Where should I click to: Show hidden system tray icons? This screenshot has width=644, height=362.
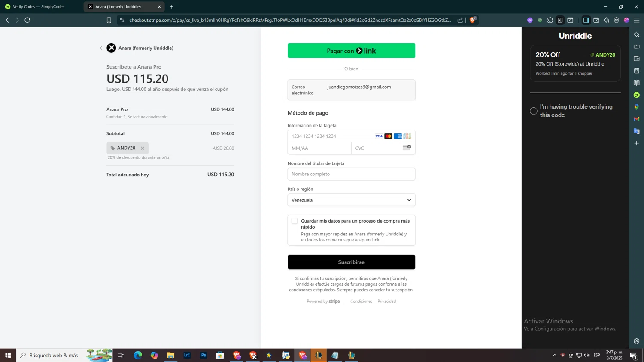[555, 355]
